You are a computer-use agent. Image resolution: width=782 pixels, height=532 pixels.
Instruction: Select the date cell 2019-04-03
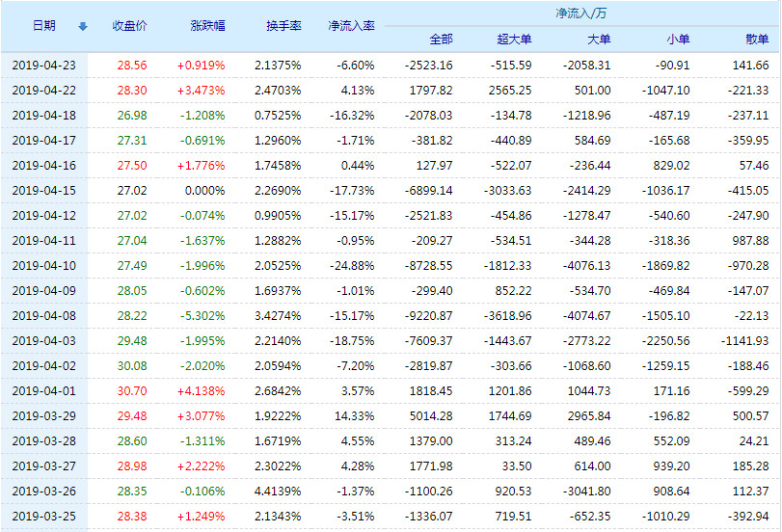tap(44, 341)
